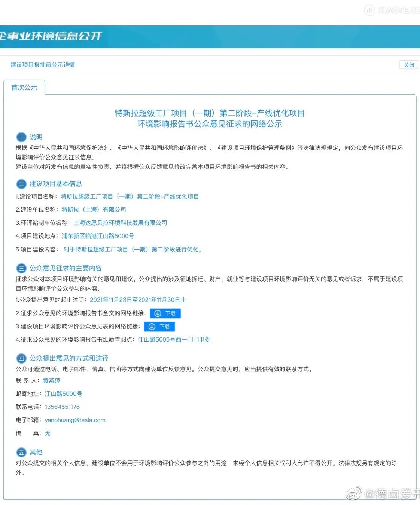This screenshot has width=420, height=505.
Task: Click the download icon beside 公众意见表的网络链接
Action: pyautogui.click(x=152, y=327)
